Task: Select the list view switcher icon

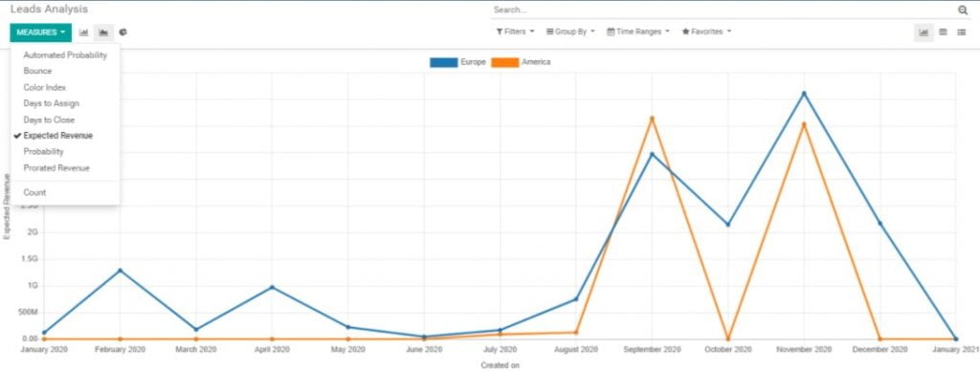Action: (x=961, y=32)
